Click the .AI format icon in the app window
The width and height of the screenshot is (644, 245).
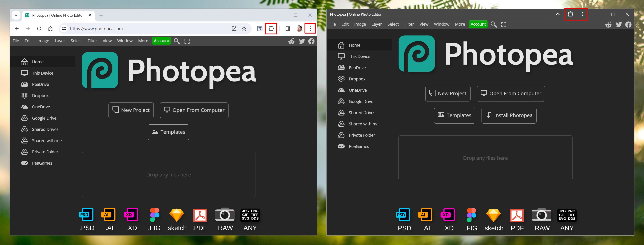425,215
